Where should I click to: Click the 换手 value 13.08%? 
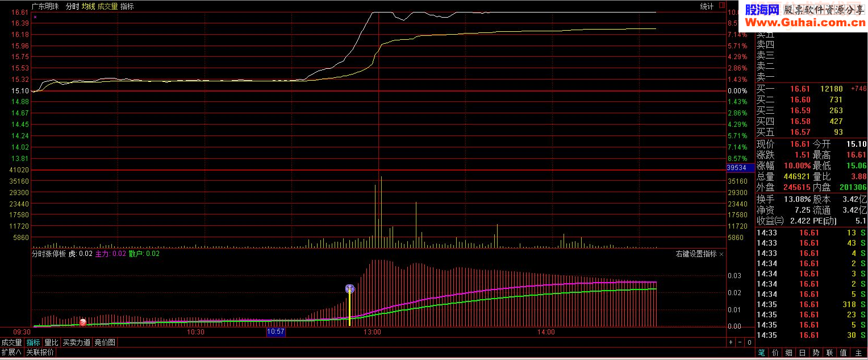[x=798, y=199]
